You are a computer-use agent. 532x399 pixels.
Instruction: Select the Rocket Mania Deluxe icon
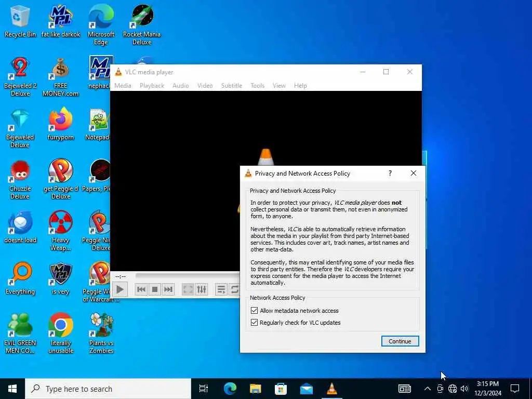(x=142, y=25)
